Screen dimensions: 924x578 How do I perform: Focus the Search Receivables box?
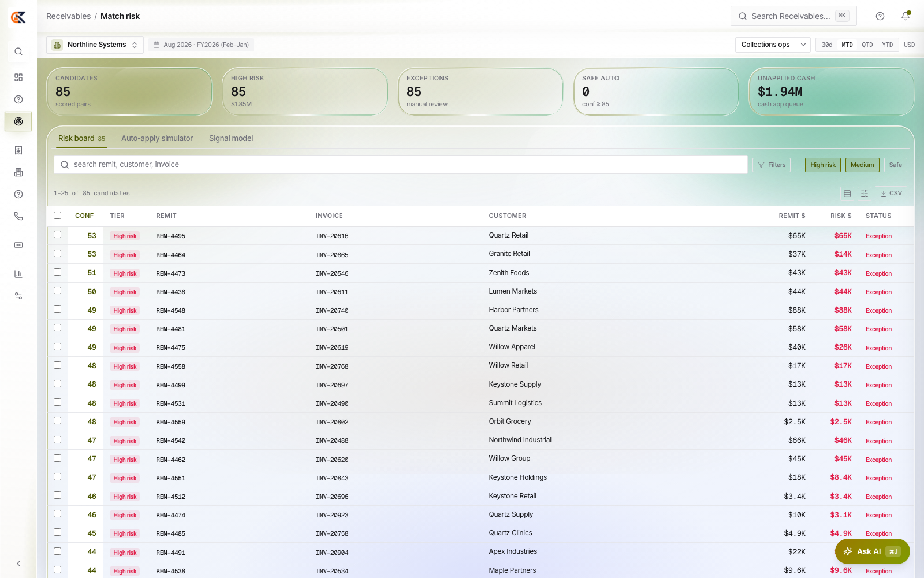(x=793, y=16)
